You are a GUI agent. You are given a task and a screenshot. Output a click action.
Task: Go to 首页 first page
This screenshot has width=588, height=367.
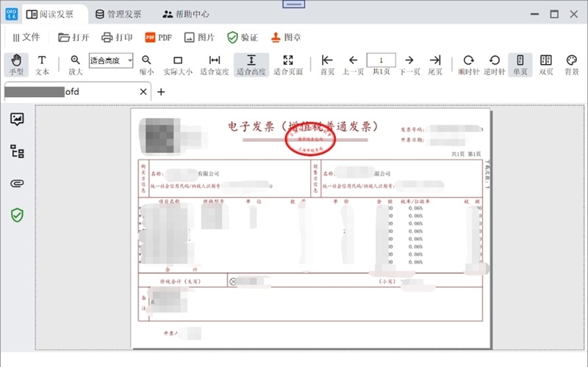[x=327, y=65]
